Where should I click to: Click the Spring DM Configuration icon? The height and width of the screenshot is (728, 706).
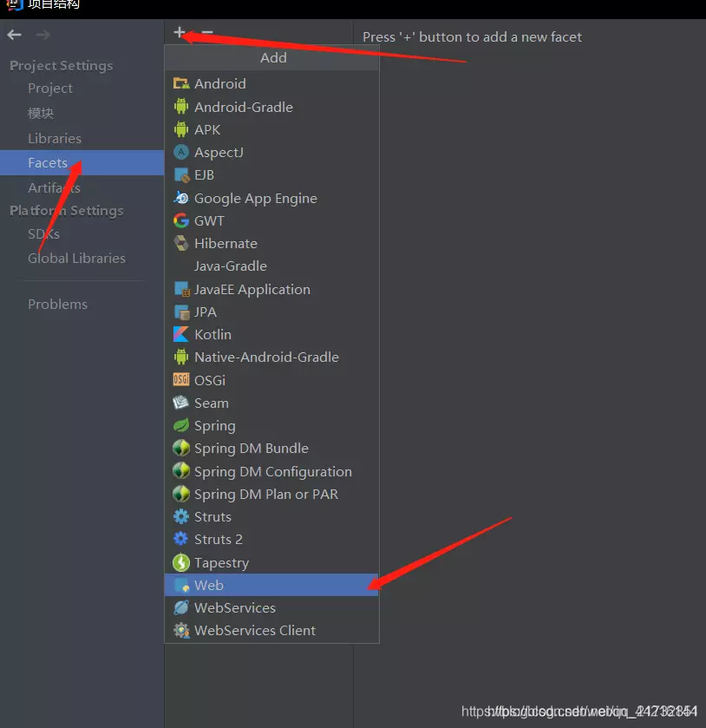pyautogui.click(x=181, y=471)
